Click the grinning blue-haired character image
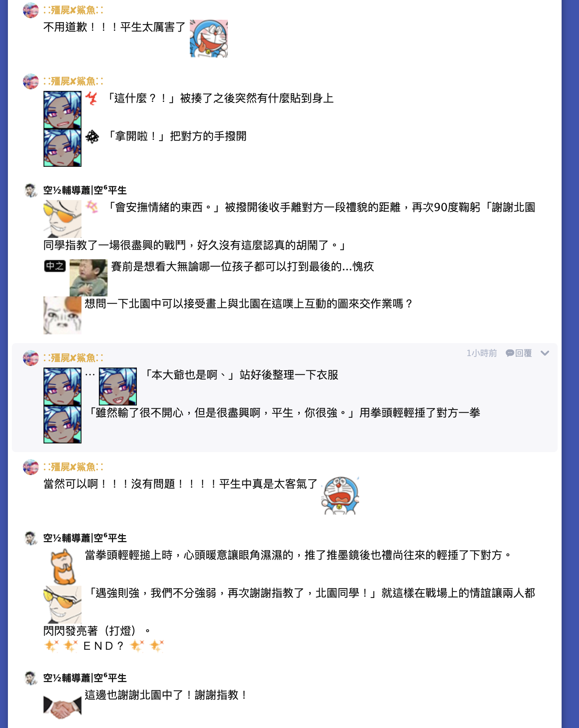The image size is (579, 728). (118, 387)
